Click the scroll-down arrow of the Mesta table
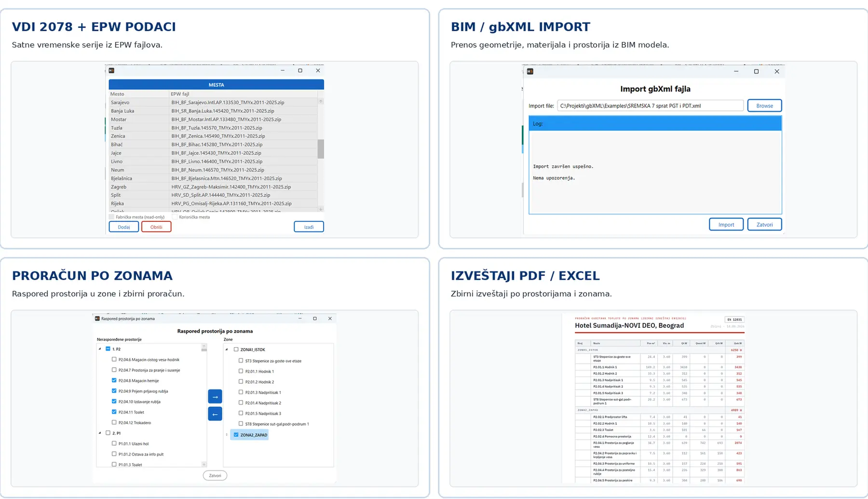Image resolution: width=868 pixels, height=499 pixels. [x=321, y=209]
